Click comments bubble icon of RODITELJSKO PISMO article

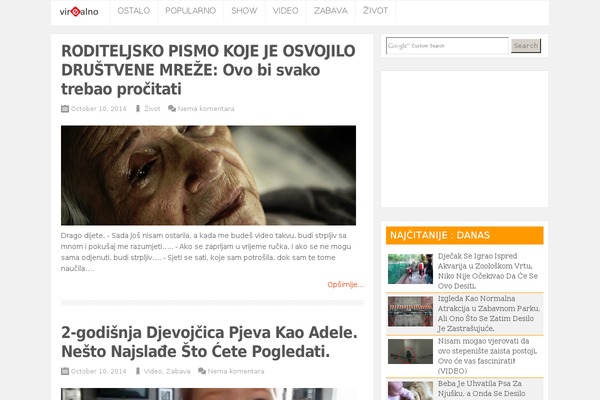(172, 109)
